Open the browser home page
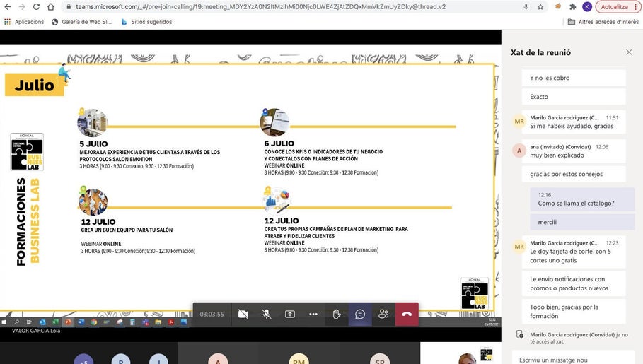The height and width of the screenshot is (364, 643). [50, 7]
